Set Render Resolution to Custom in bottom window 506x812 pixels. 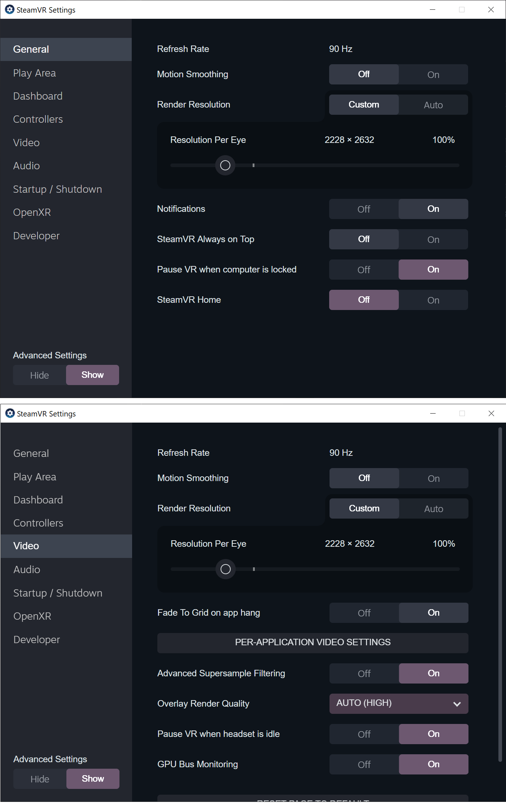(x=364, y=508)
